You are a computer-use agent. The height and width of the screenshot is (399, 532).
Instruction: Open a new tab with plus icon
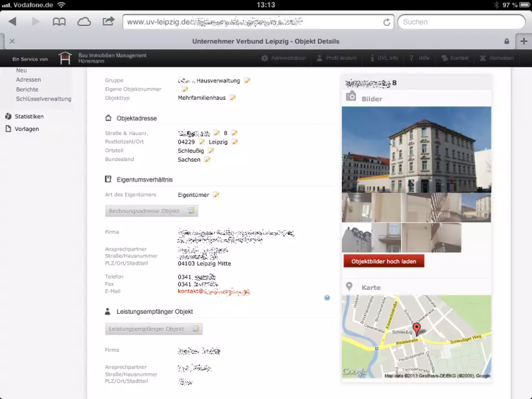[523, 41]
